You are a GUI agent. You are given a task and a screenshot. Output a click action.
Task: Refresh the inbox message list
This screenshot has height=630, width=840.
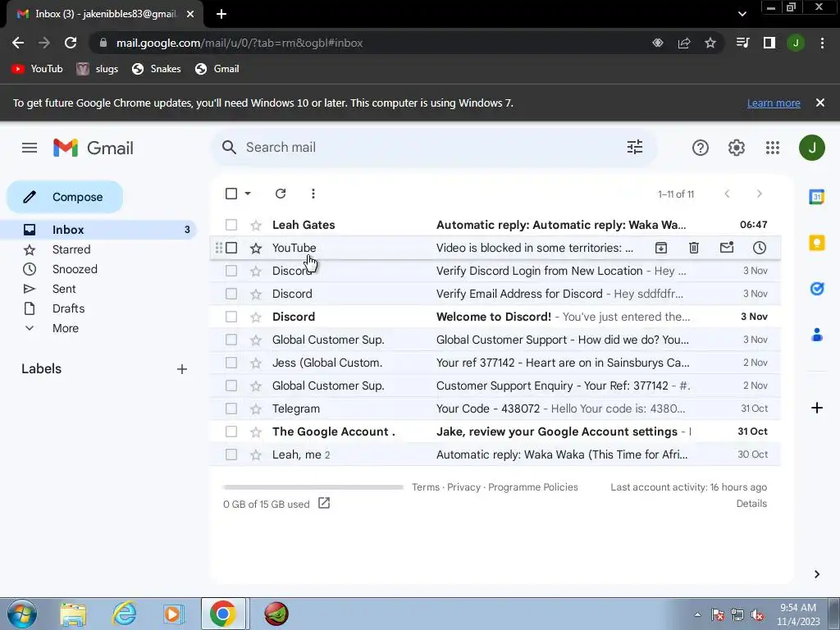(x=281, y=194)
